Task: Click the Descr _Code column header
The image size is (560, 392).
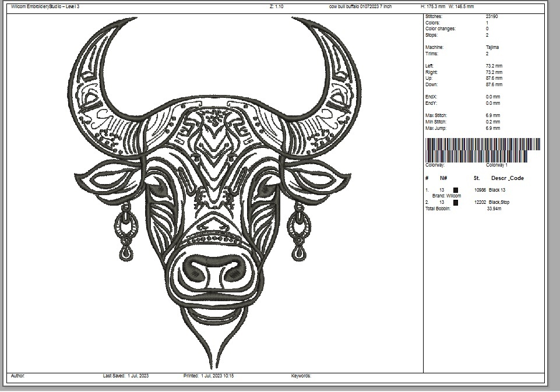Action: point(507,178)
